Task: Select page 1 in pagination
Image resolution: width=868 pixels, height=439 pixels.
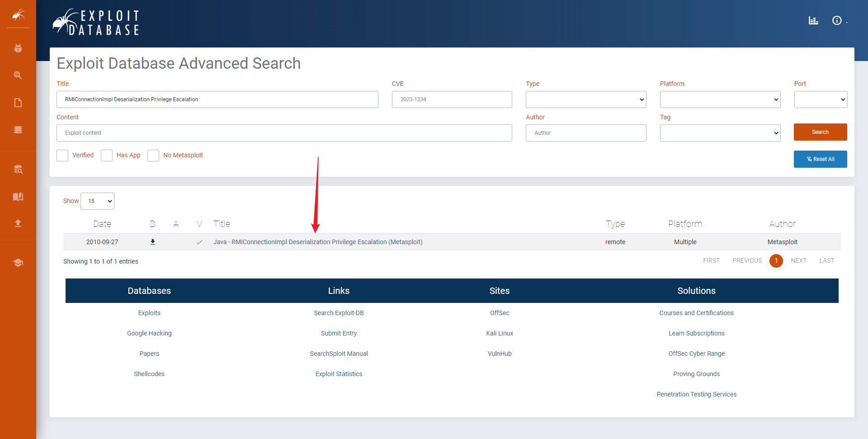Action: click(776, 260)
